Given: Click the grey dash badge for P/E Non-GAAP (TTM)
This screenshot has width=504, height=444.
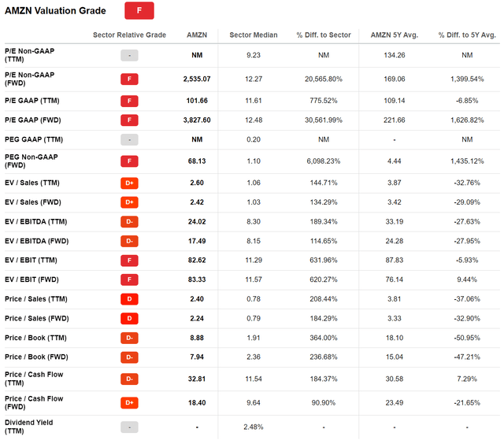Looking at the screenshot, I should pyautogui.click(x=129, y=56).
